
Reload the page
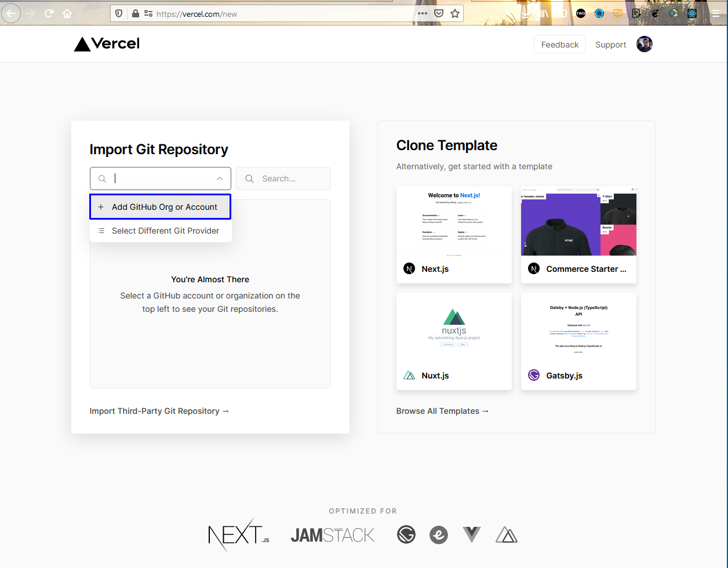point(49,13)
